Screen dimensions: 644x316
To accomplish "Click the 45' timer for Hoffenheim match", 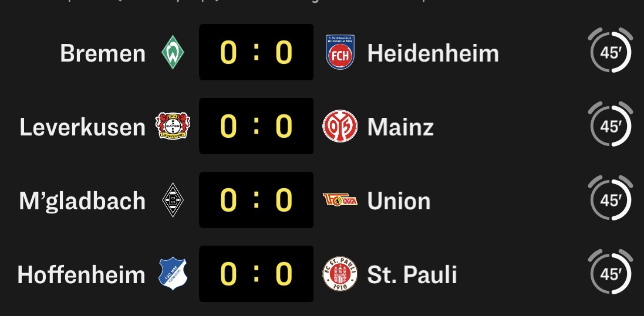I will pos(611,274).
